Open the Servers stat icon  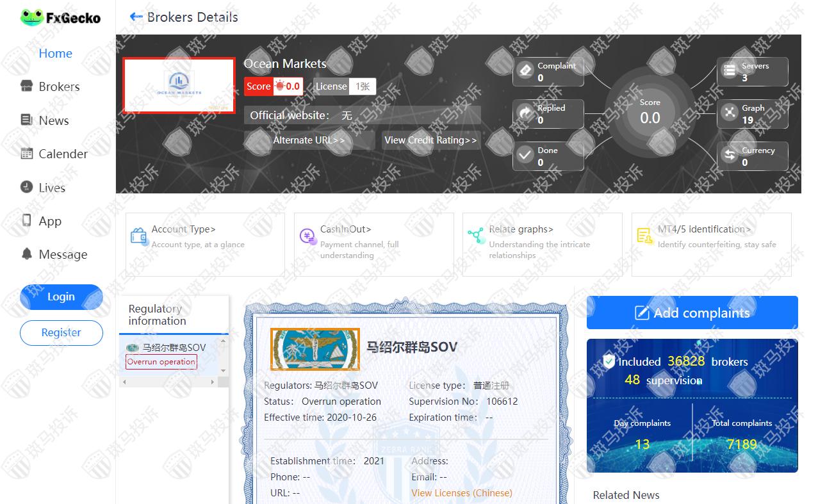(x=730, y=70)
